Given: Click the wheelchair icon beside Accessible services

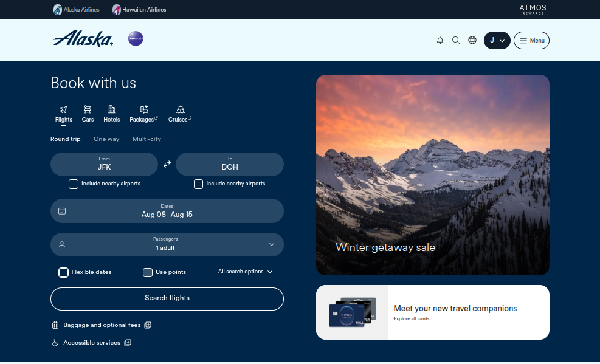Looking at the screenshot, I should coord(55,343).
